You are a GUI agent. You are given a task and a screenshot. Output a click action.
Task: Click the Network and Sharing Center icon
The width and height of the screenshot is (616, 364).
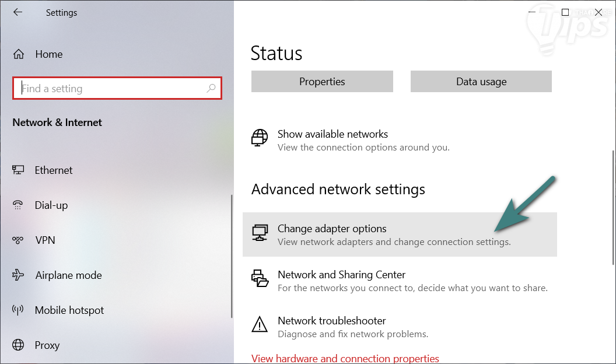click(x=260, y=280)
